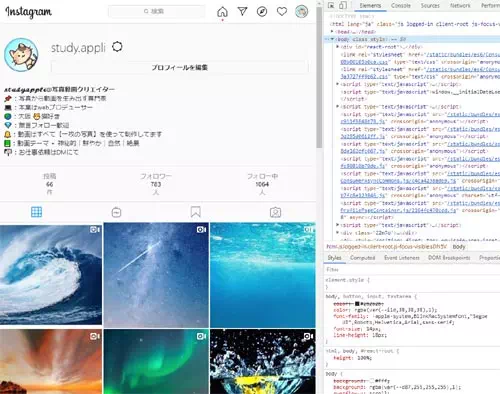Open the Computed pane tab

tap(362, 258)
